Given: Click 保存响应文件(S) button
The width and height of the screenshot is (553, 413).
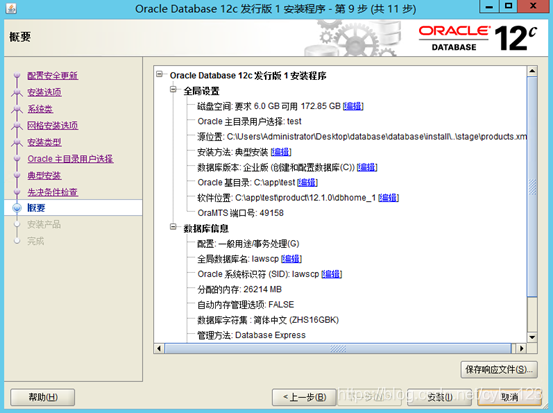Looking at the screenshot, I should (499, 370).
